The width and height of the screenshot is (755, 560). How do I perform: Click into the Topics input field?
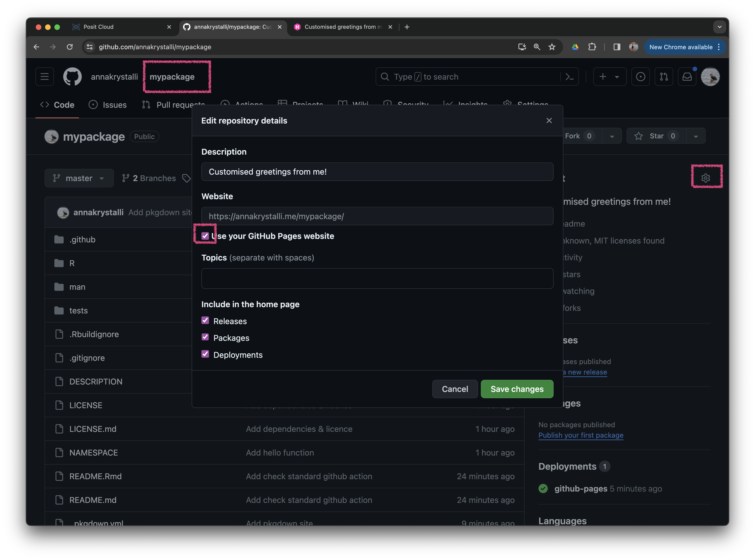[x=377, y=278]
